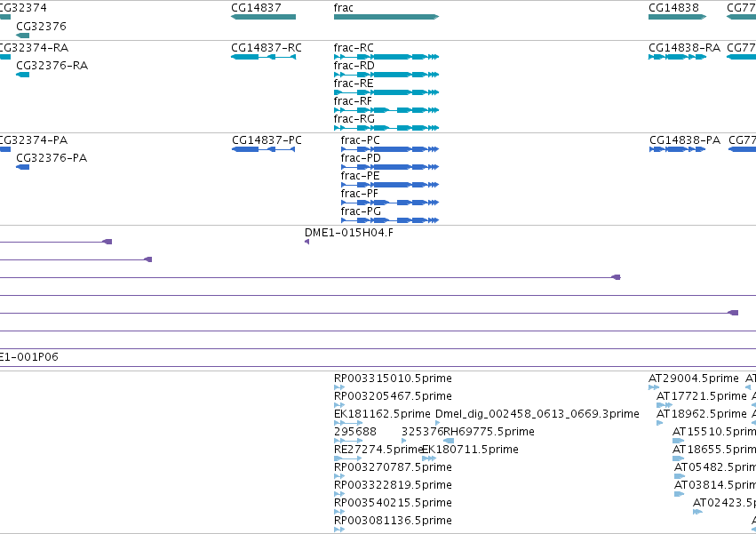Select the frac-RD transcript glyph
756x534 pixels.
(386, 75)
